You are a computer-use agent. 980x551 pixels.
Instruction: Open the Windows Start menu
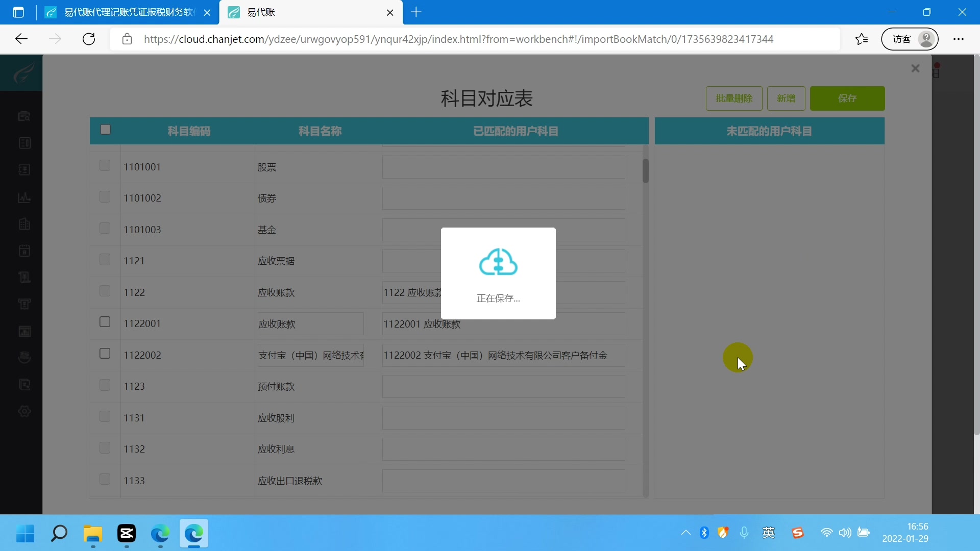(25, 534)
